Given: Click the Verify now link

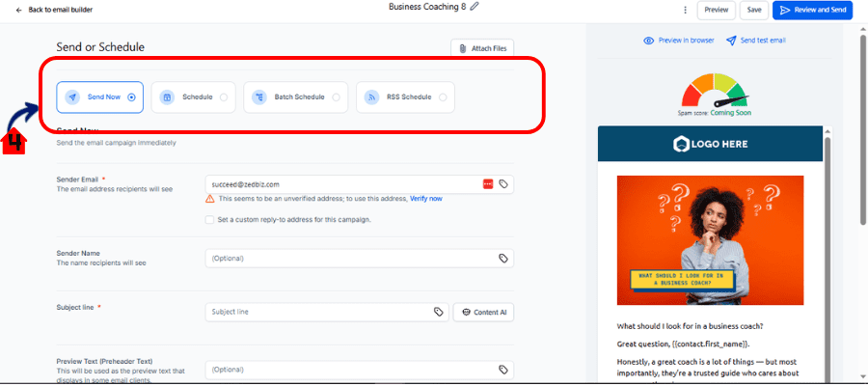Looking at the screenshot, I should (425, 198).
